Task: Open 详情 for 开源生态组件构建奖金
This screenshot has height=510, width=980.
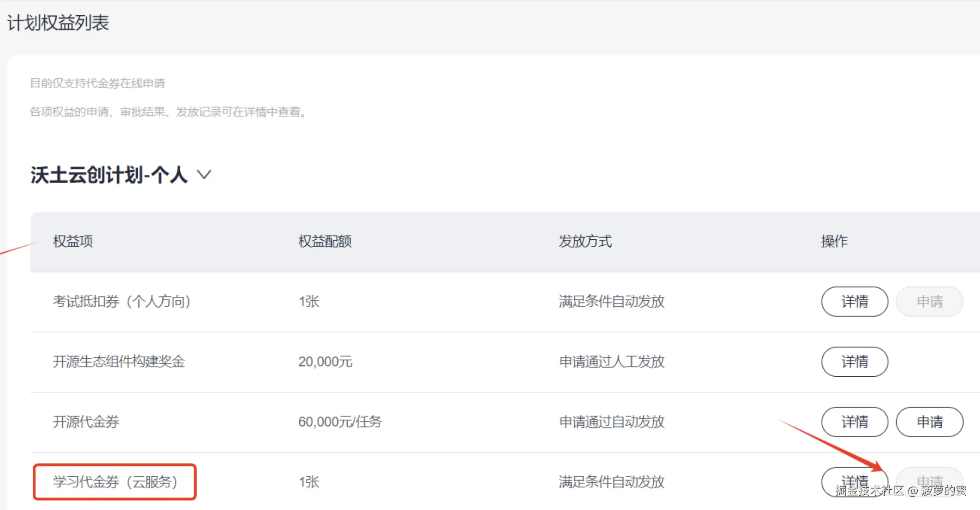Action: pos(854,362)
